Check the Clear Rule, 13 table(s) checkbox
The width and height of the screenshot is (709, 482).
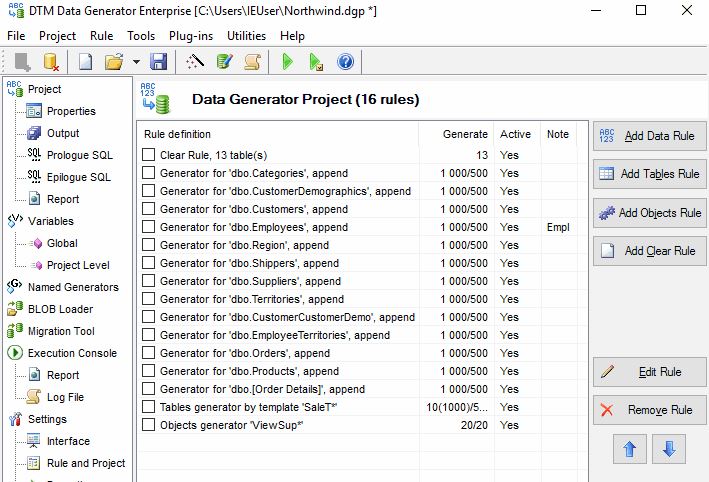(x=148, y=155)
